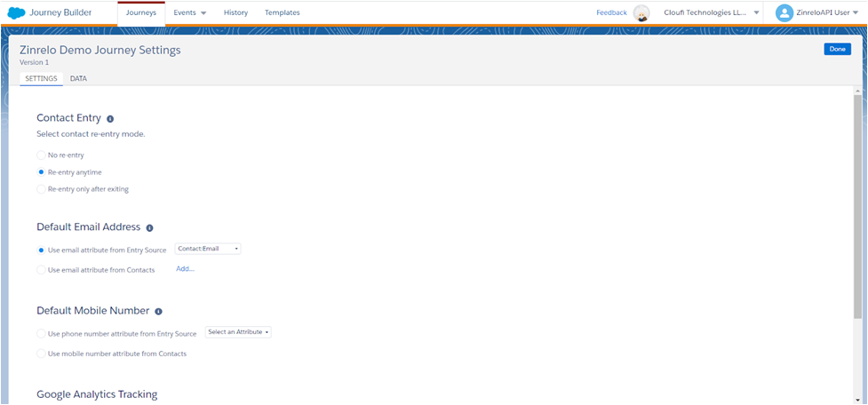Click the ZinreloAPI User profile avatar

(784, 12)
